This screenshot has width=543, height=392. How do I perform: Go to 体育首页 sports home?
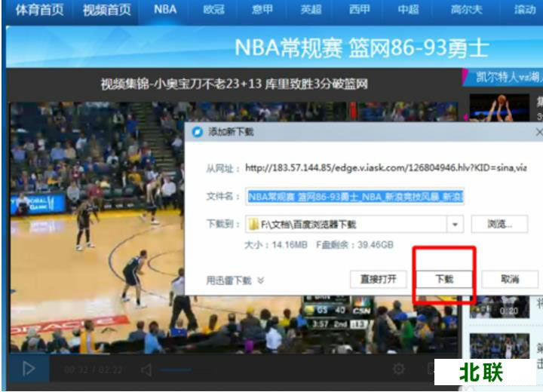39,10
